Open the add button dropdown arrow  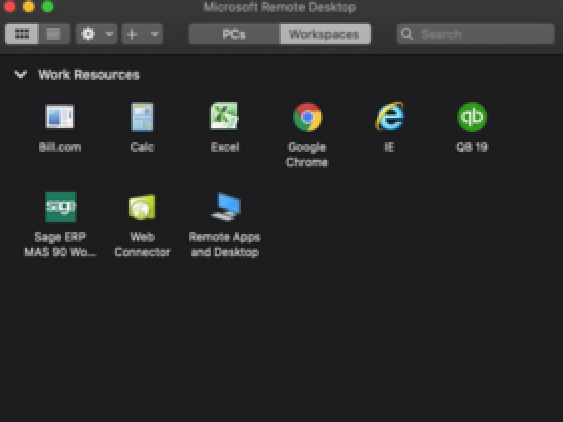(155, 34)
